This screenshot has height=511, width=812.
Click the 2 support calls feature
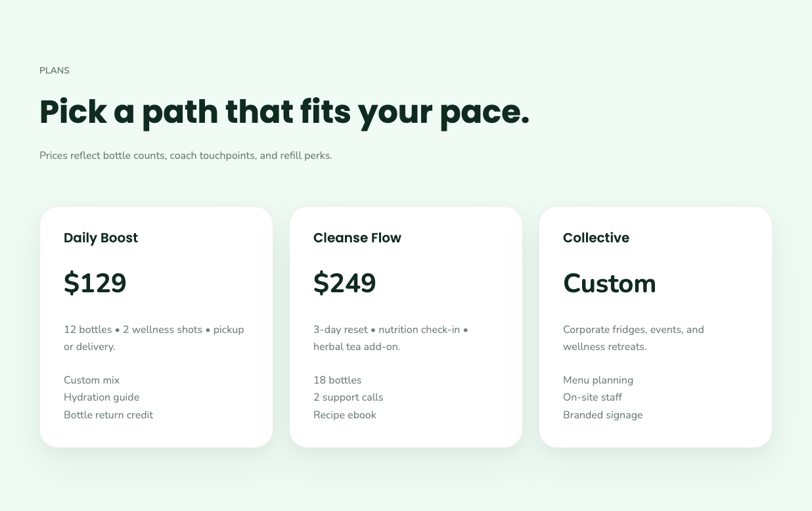(x=348, y=397)
